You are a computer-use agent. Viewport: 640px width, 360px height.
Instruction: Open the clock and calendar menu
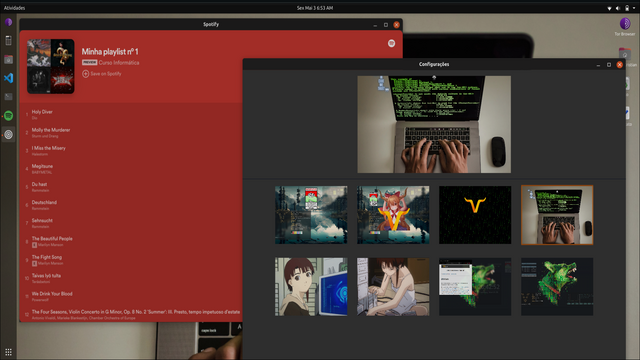point(315,8)
